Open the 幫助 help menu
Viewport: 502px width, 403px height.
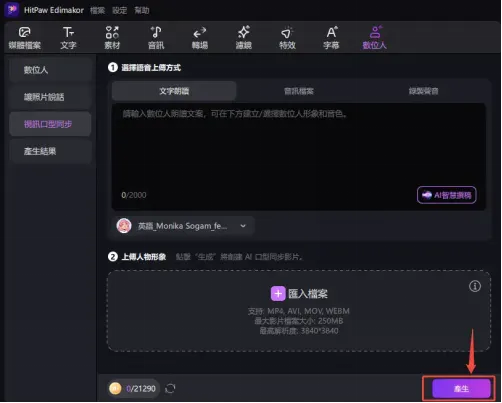click(x=142, y=10)
